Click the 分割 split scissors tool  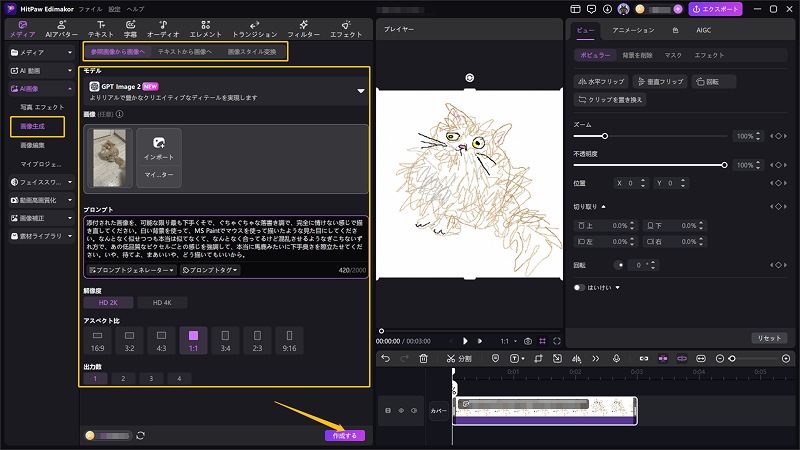(x=459, y=359)
